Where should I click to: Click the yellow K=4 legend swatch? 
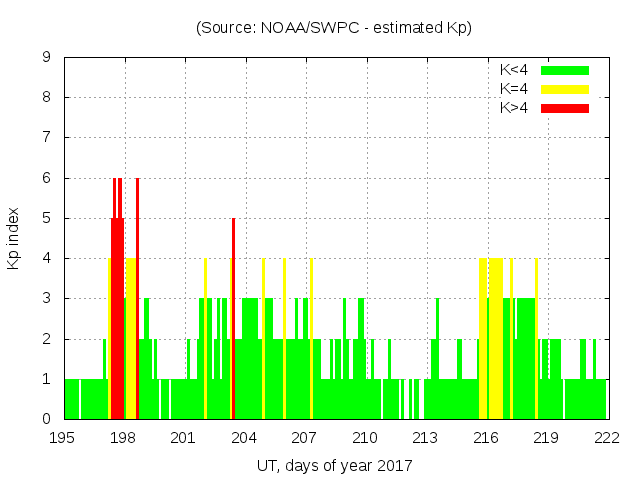pos(565,89)
